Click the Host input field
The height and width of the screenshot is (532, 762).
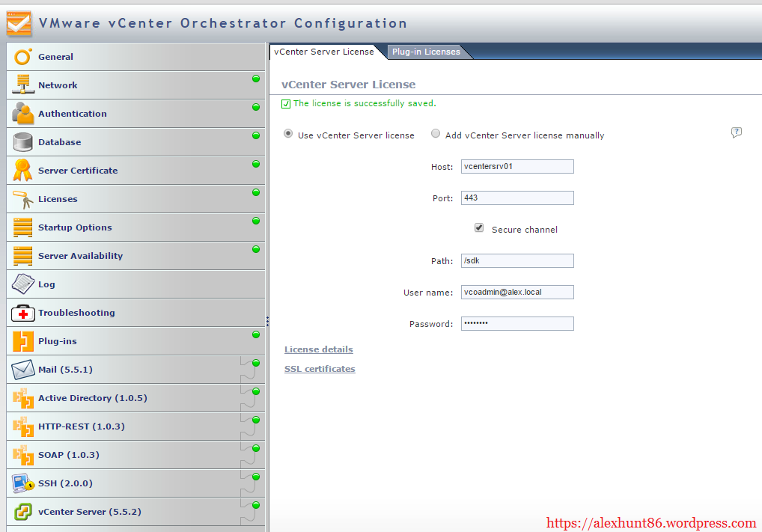(517, 166)
